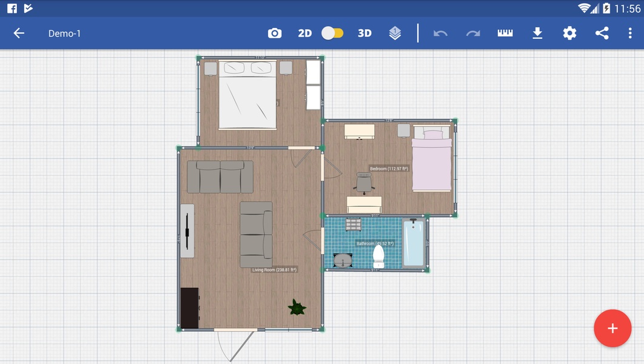Image resolution: width=644 pixels, height=364 pixels.
Task: Toggle the ruler measurement tool
Action: click(x=505, y=33)
